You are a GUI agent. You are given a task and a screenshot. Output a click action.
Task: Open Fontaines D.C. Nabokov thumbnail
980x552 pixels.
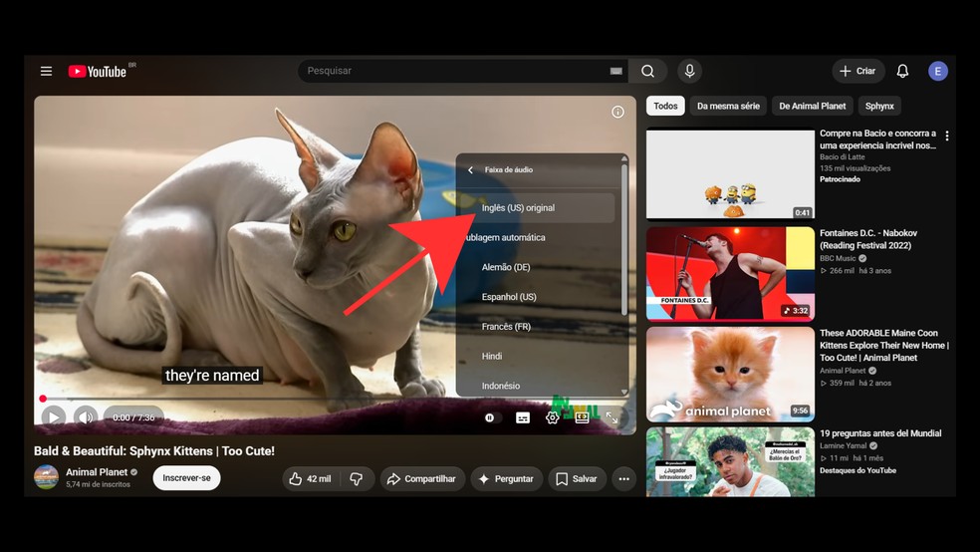coord(730,274)
